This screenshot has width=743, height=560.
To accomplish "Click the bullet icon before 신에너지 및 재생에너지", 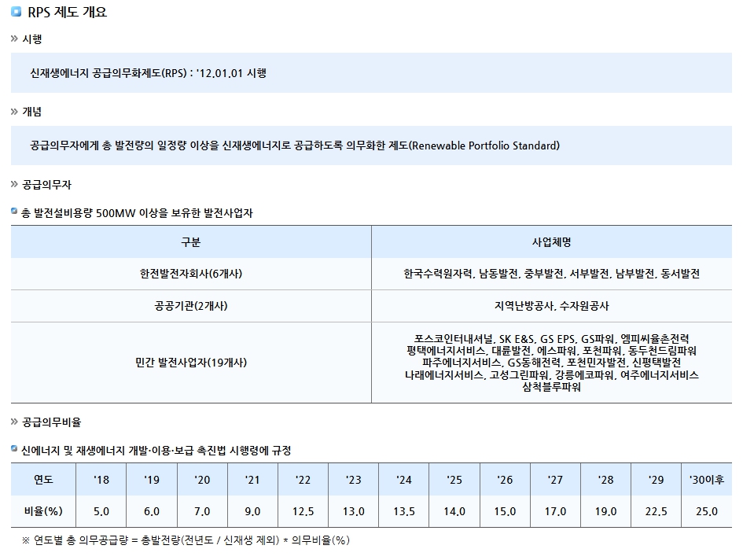I will pyautogui.click(x=14, y=449).
